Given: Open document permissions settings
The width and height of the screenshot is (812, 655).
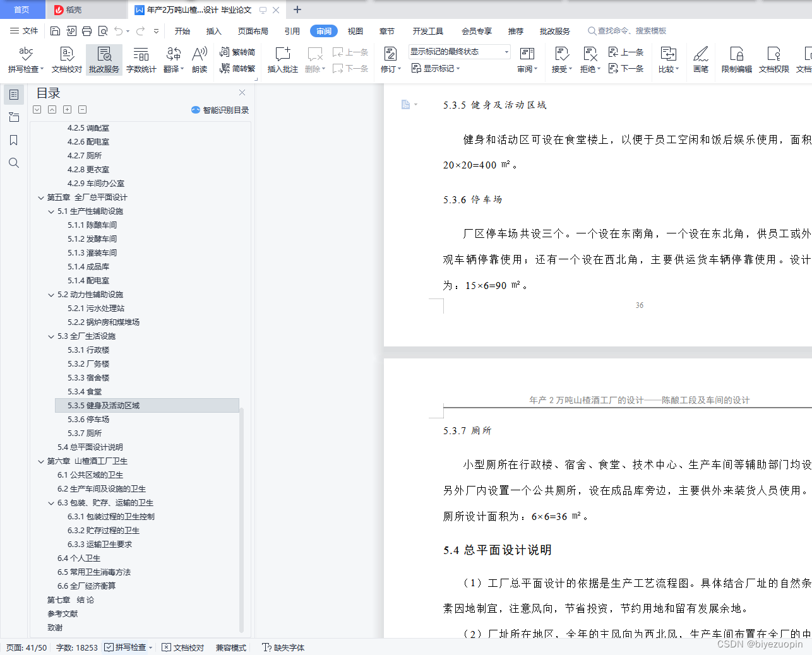Looking at the screenshot, I should tap(774, 59).
